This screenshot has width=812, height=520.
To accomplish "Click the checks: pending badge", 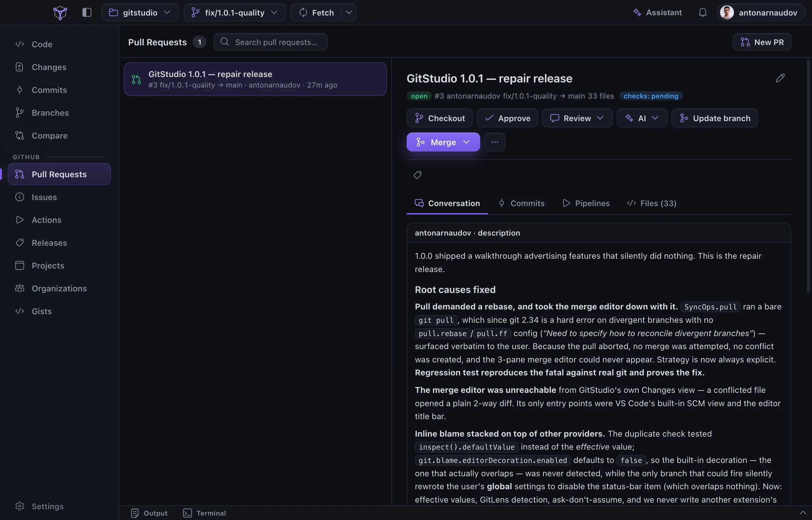I will click(x=651, y=96).
